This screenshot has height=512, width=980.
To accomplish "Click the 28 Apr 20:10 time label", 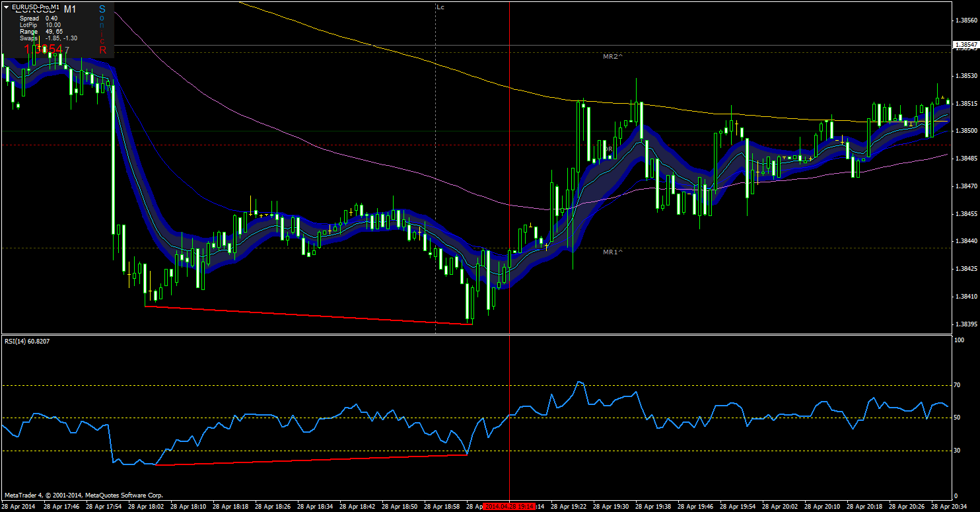I will [822, 507].
